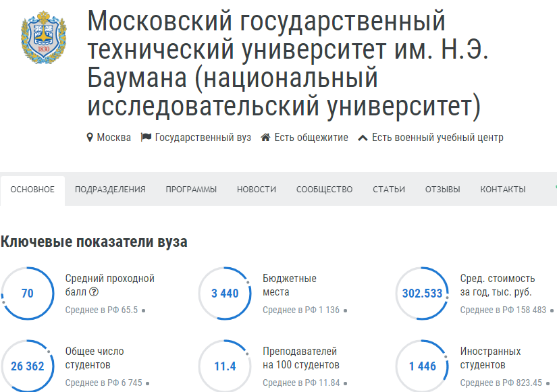The width and height of the screenshot is (557, 392).
Task: Open the question mark help icon
Action: [x=94, y=292]
